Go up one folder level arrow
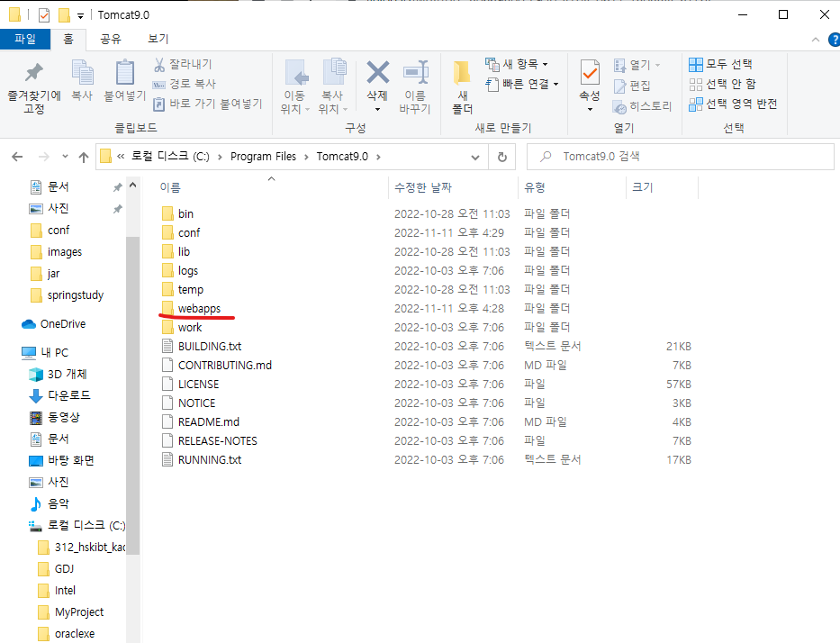This screenshot has width=840, height=643. click(84, 157)
